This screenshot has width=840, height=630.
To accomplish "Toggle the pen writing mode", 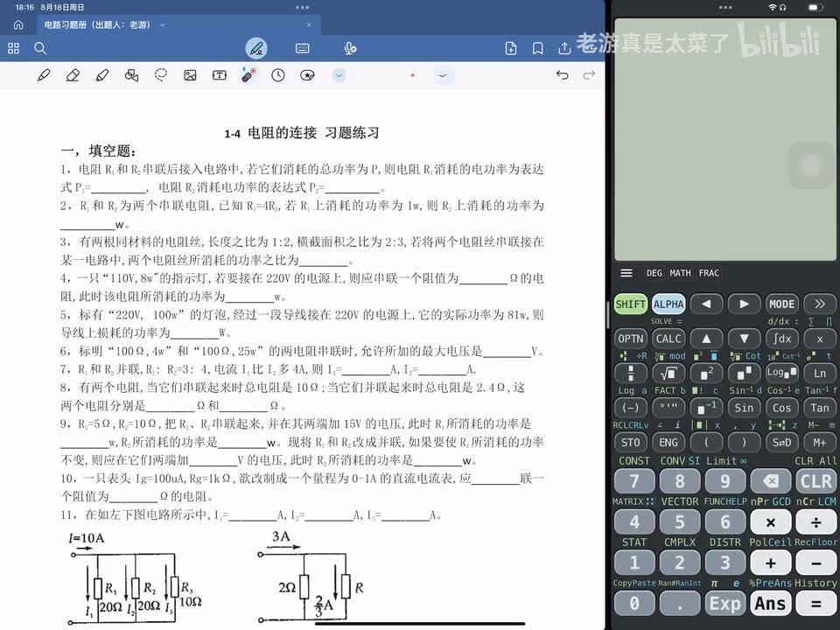I will click(x=256, y=49).
